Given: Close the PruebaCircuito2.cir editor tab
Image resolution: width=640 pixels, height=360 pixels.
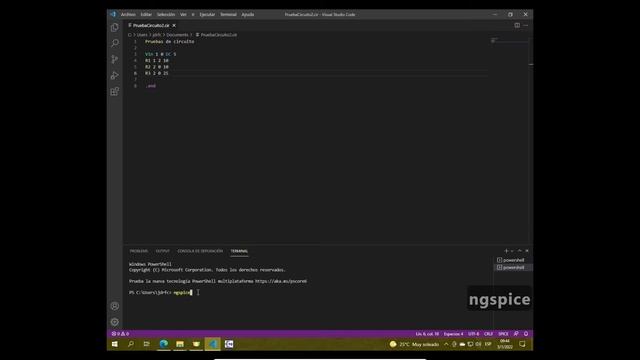Looking at the screenshot, I should [x=174, y=25].
